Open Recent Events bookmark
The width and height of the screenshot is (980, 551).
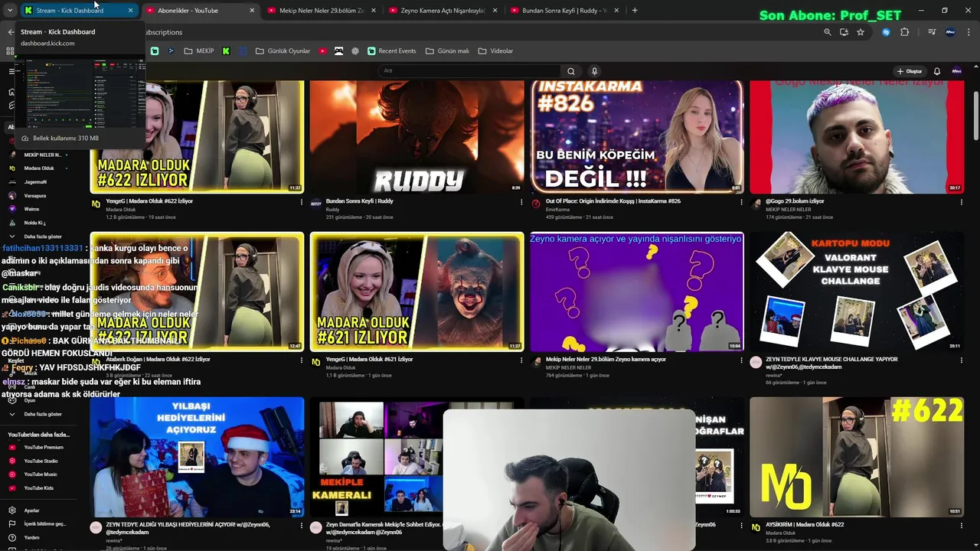pyautogui.click(x=391, y=51)
